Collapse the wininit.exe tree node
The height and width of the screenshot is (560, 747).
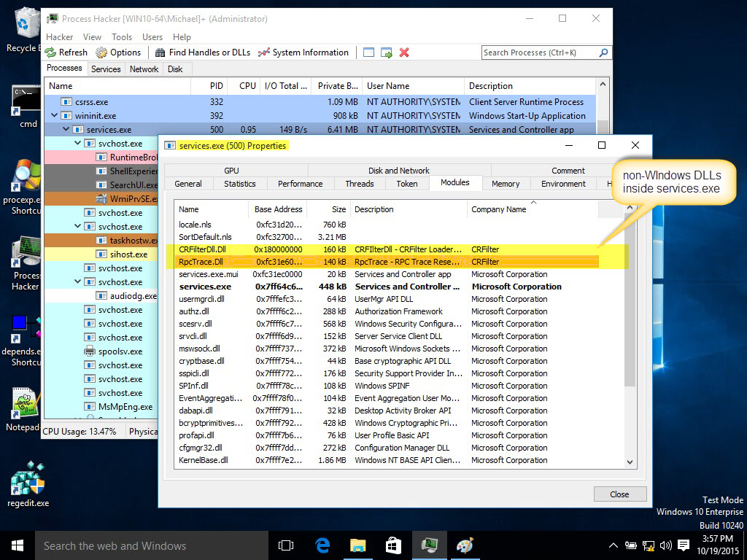point(54,115)
